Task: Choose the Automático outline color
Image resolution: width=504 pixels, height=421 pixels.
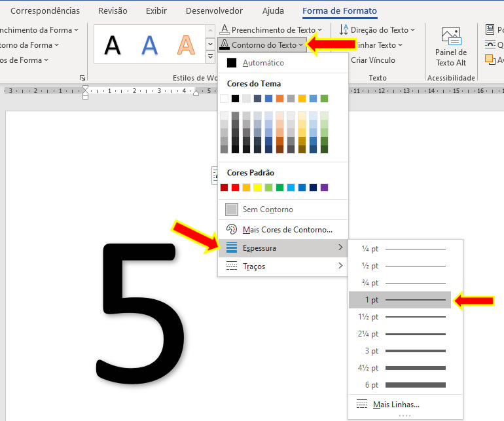Action: coord(283,63)
